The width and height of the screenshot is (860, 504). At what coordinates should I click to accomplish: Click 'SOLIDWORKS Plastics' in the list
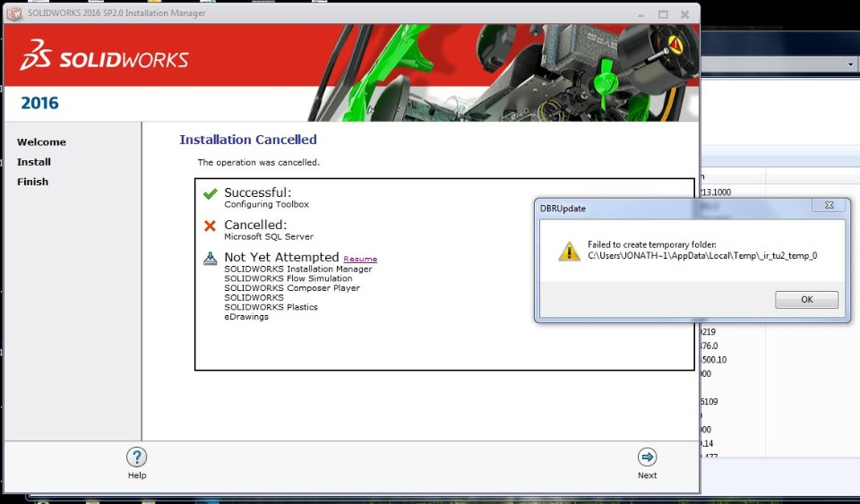(x=271, y=307)
